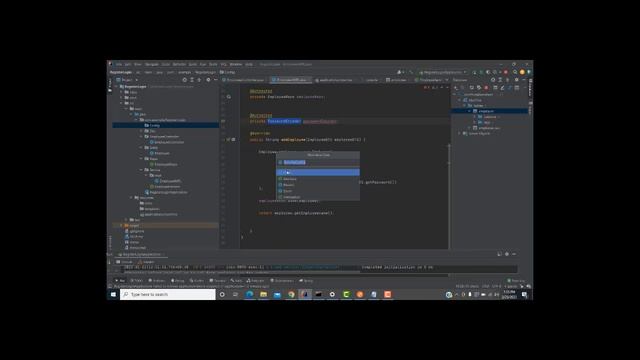The width and height of the screenshot is (640, 360).
Task: Toggle the Project tool window stripe button
Action: pyautogui.click(x=109, y=84)
